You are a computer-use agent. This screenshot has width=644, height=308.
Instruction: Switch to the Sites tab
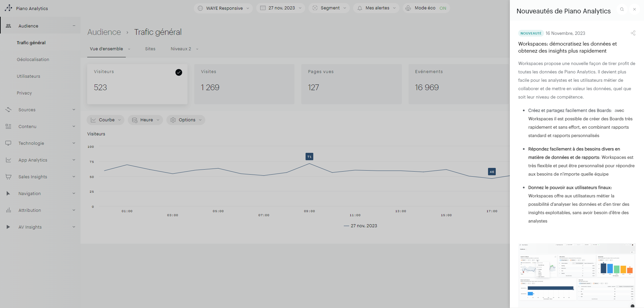pos(150,49)
